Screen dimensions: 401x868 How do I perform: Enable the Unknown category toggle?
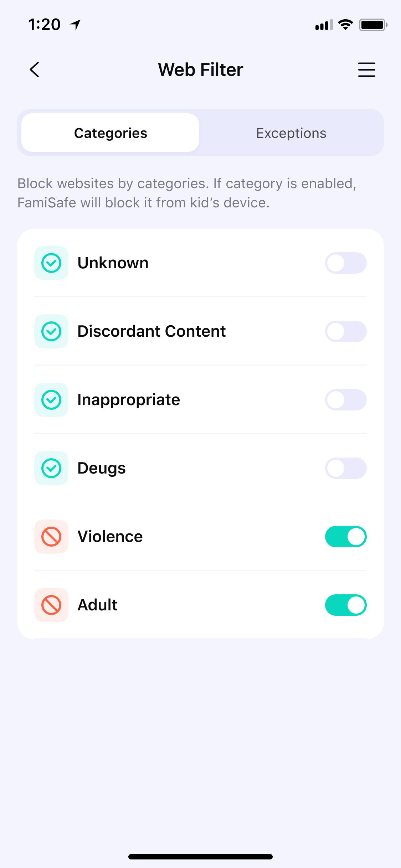pos(346,263)
